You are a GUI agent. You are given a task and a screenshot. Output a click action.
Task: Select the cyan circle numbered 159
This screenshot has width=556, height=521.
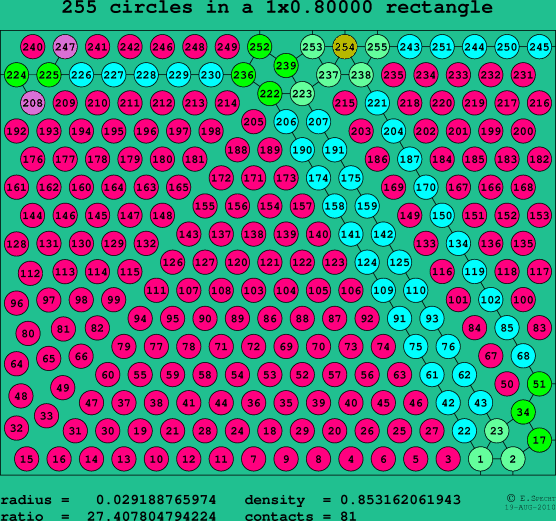click(x=367, y=206)
